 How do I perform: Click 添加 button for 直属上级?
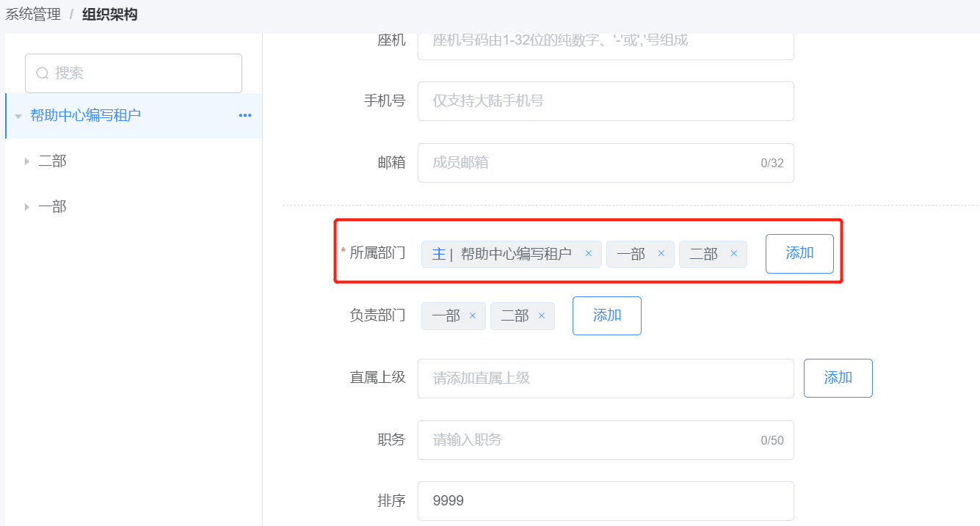click(838, 378)
